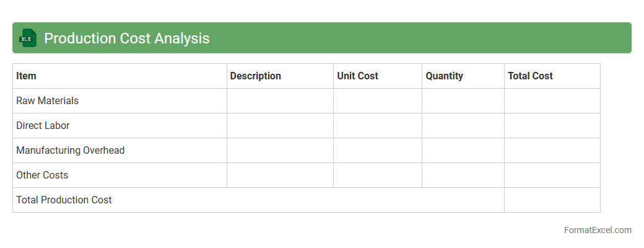Click the Direct Labor Description cell
Image resolution: width=644 pixels, height=248 pixels.
[x=280, y=125]
